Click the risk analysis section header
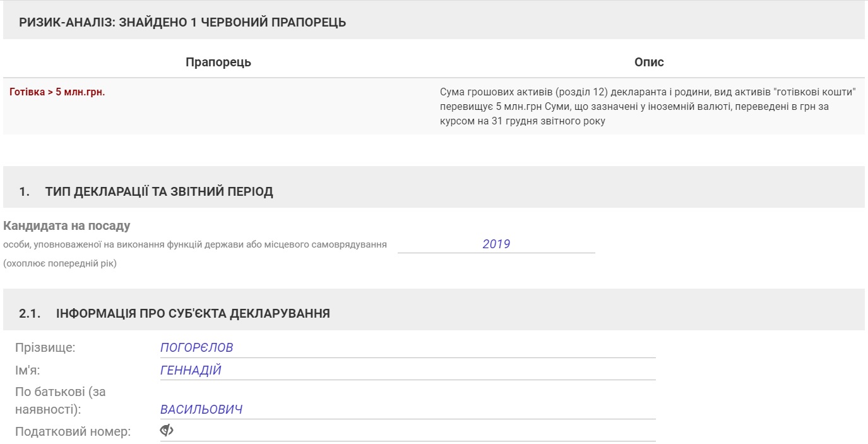This screenshot has width=868, height=444. point(182,23)
